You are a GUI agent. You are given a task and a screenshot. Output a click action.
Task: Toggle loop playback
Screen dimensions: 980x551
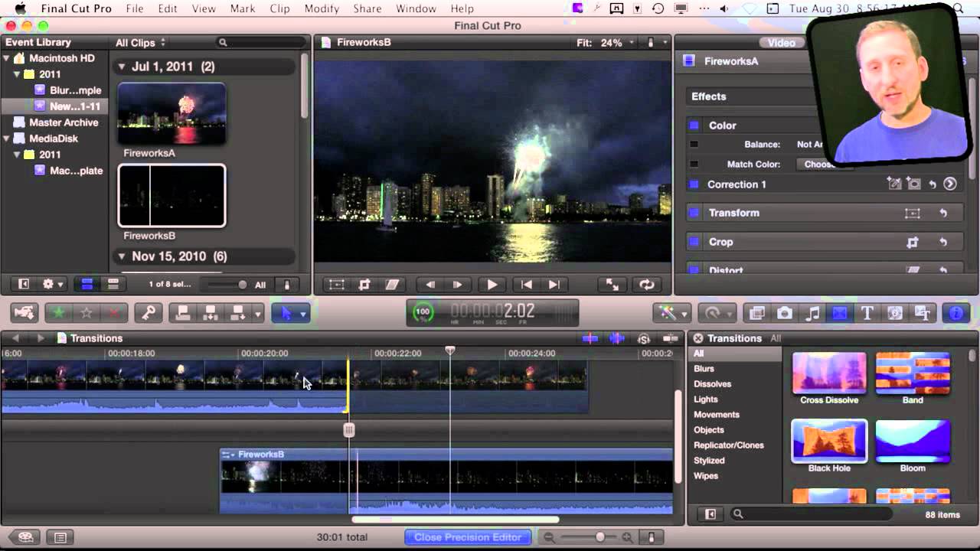[647, 285]
